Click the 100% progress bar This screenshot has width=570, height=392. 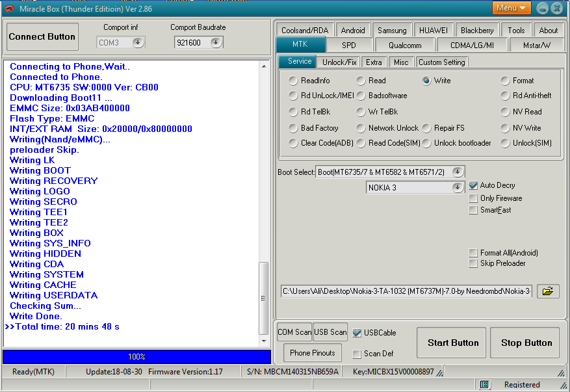[136, 357]
